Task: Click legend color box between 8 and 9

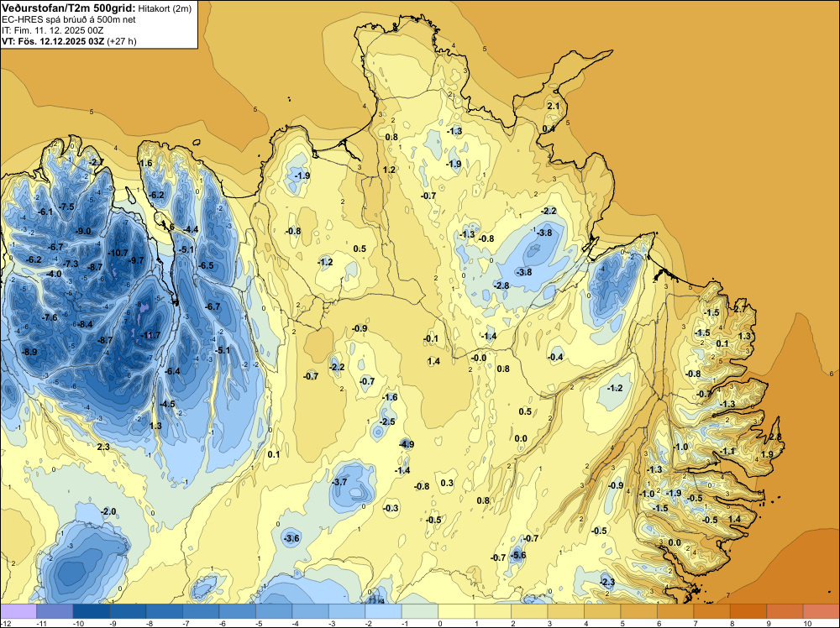Action: pyautogui.click(x=748, y=611)
